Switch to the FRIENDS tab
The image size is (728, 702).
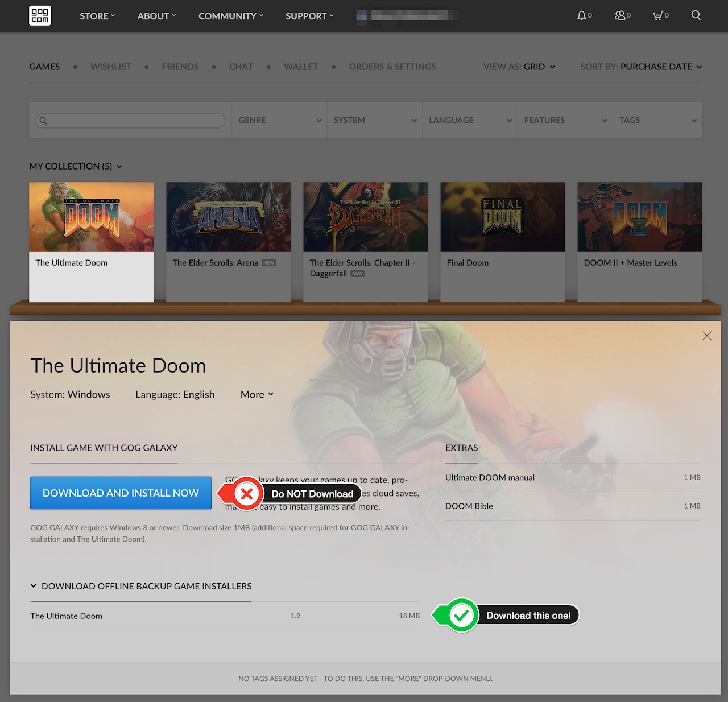[x=180, y=67]
